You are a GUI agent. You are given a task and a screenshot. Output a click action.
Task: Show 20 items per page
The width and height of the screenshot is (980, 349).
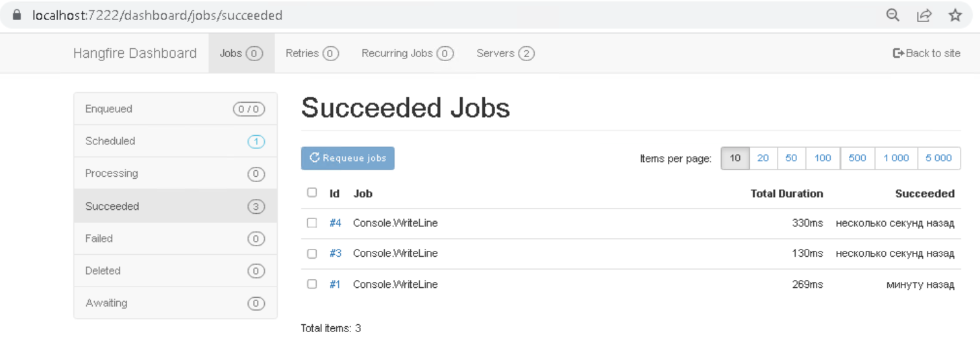pos(763,158)
